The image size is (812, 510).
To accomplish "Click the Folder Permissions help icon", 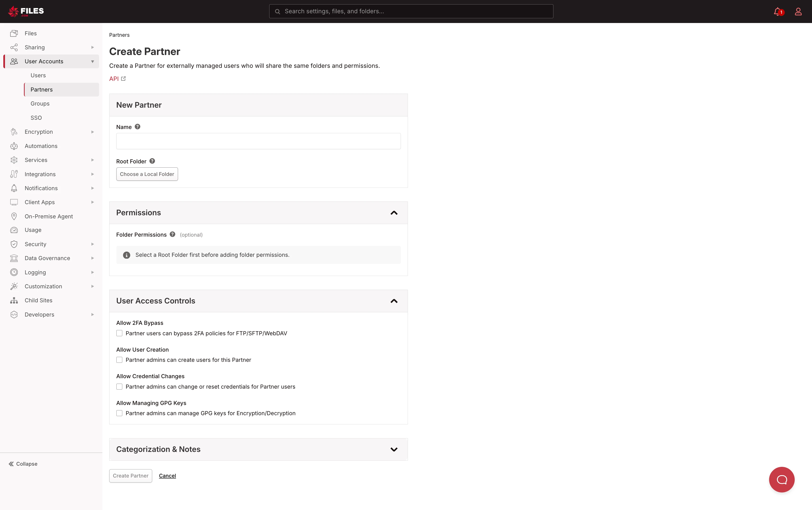I will pyautogui.click(x=173, y=234).
